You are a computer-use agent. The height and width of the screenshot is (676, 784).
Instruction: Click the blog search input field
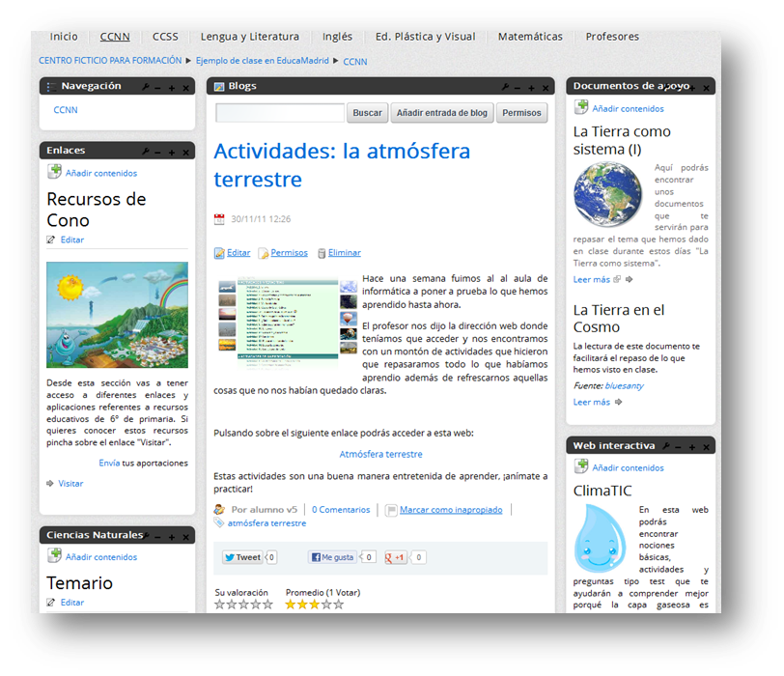pos(280,113)
